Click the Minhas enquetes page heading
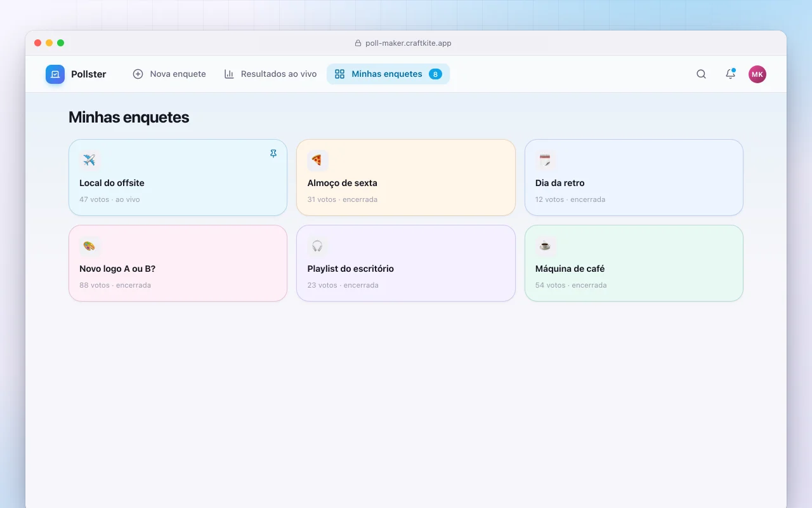This screenshot has height=508, width=812. 129,117
